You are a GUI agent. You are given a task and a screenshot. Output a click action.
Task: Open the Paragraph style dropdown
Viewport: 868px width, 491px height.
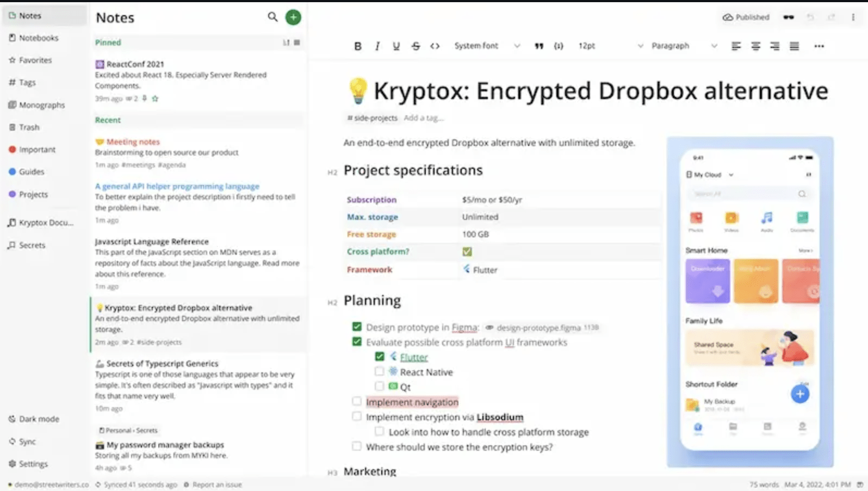684,46
